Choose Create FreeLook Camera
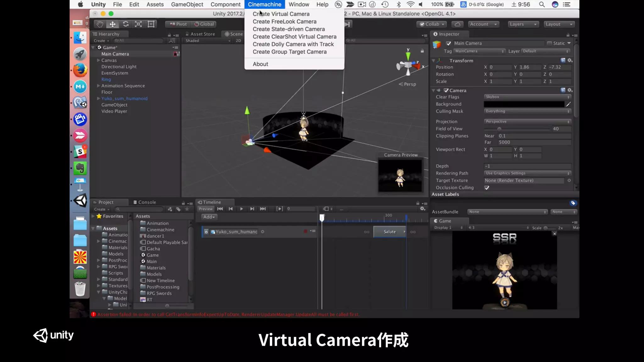644x362 pixels. [x=285, y=21]
